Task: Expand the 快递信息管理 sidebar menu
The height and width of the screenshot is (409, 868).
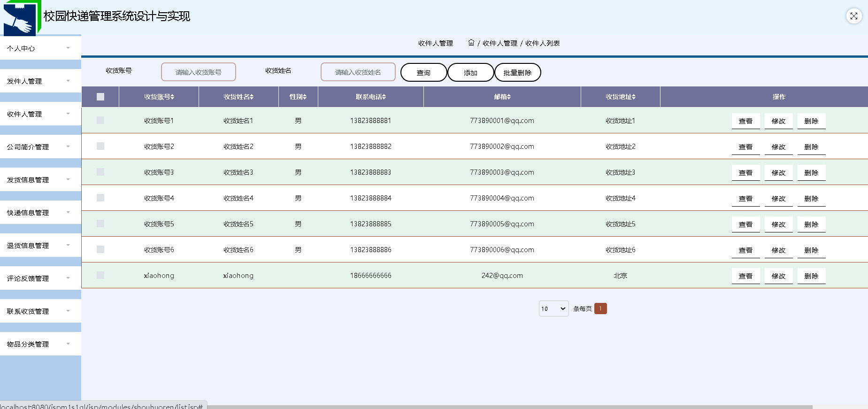Action: [x=40, y=212]
